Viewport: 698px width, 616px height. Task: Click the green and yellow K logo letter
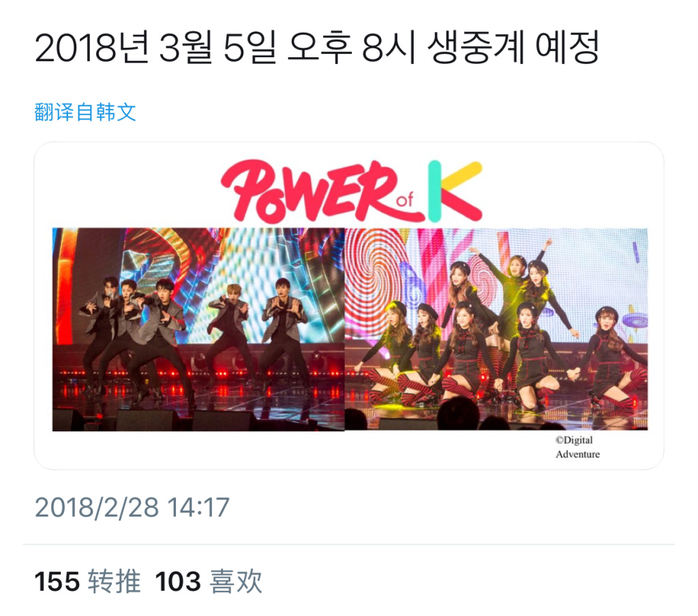455,191
